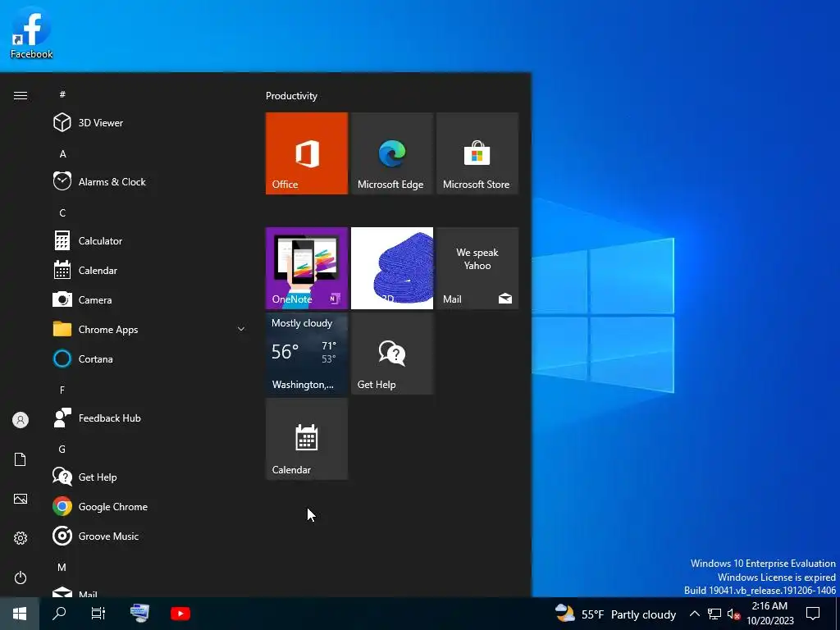Click the letter M group header
The height and width of the screenshot is (630, 840).
(x=62, y=567)
